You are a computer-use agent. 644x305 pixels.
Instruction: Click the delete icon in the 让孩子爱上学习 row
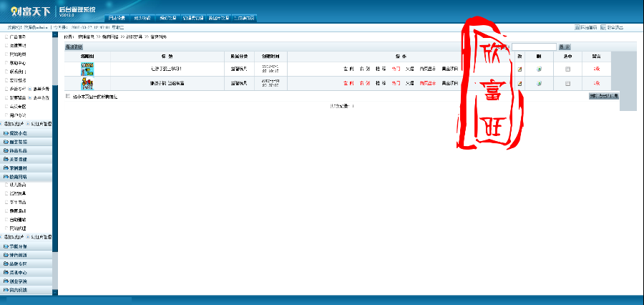(x=539, y=69)
